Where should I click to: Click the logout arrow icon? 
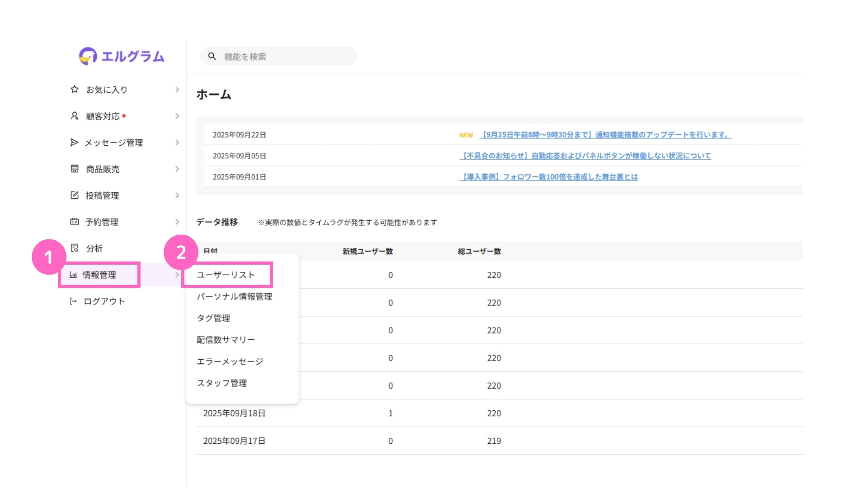pyautogui.click(x=73, y=301)
